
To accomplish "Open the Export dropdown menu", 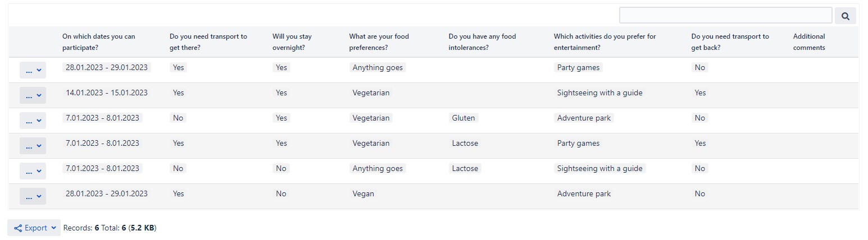I will tap(34, 228).
